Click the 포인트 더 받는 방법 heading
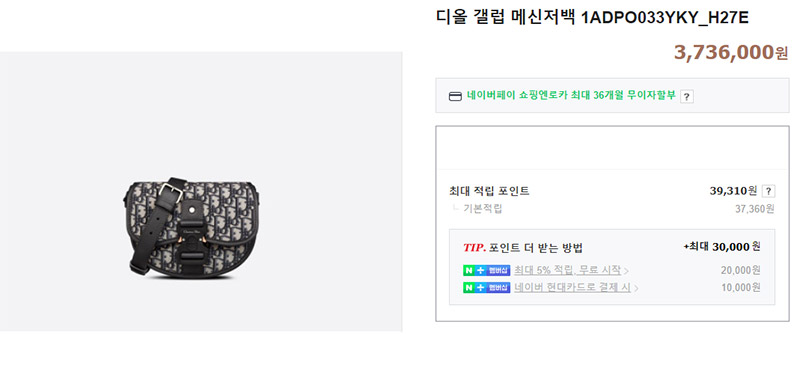Image resolution: width=800 pixels, height=377 pixels. (536, 248)
